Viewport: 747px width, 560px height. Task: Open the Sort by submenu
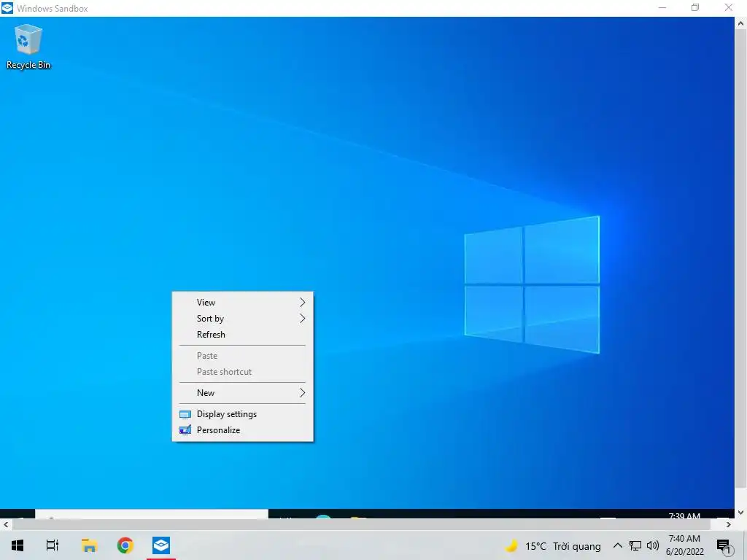[x=242, y=319]
